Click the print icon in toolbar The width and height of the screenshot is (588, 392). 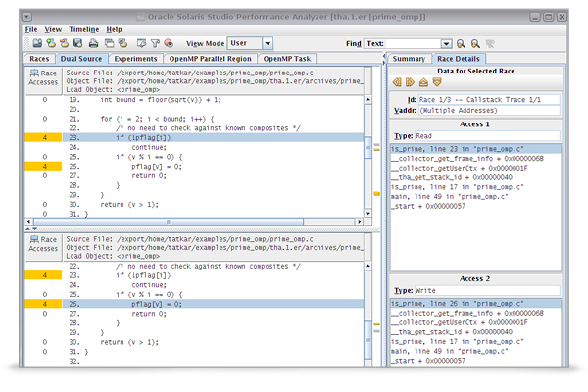click(x=94, y=44)
